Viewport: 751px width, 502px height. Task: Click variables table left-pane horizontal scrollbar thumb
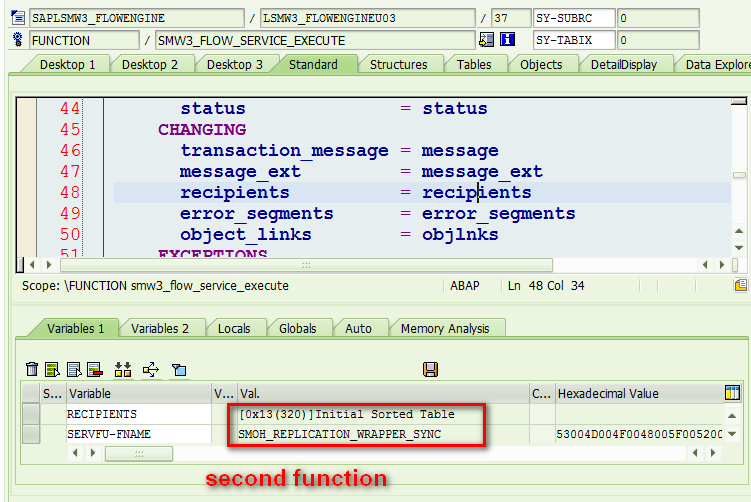[139, 454]
